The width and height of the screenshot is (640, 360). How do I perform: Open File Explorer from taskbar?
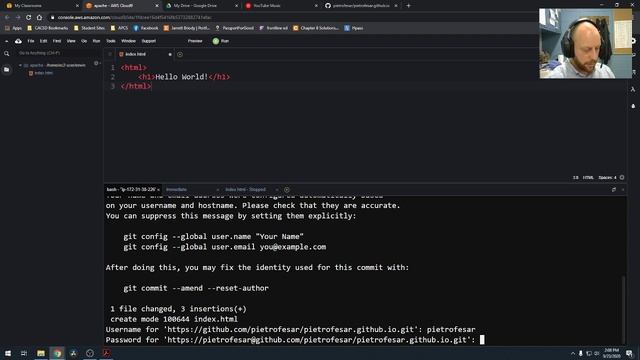click(41, 353)
